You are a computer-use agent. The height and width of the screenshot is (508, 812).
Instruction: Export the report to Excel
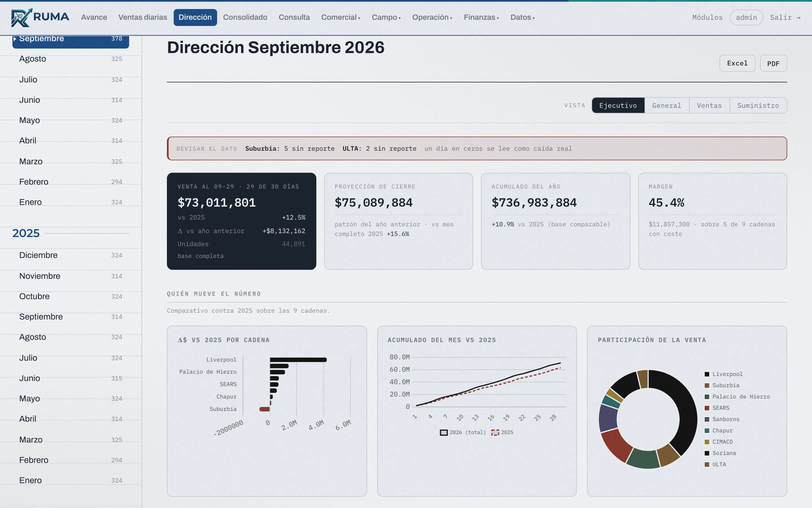tap(737, 63)
